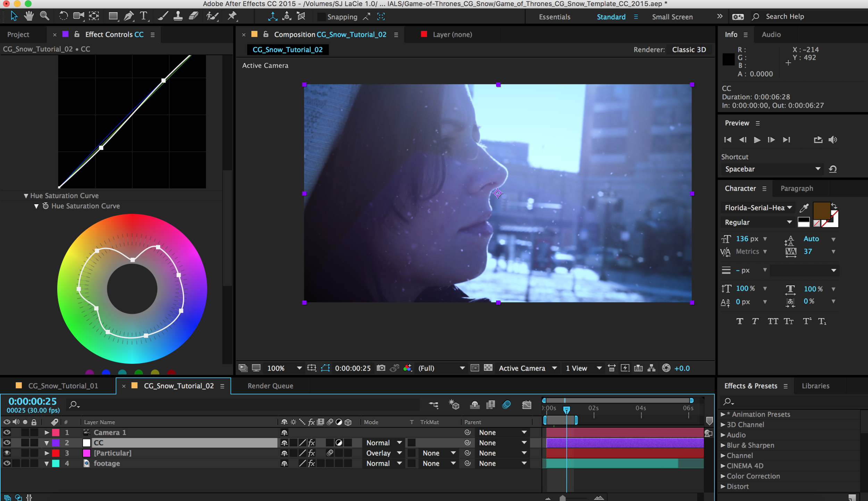Toggle the Snapping checkbox
The width and height of the screenshot is (868, 501).
[x=322, y=17]
